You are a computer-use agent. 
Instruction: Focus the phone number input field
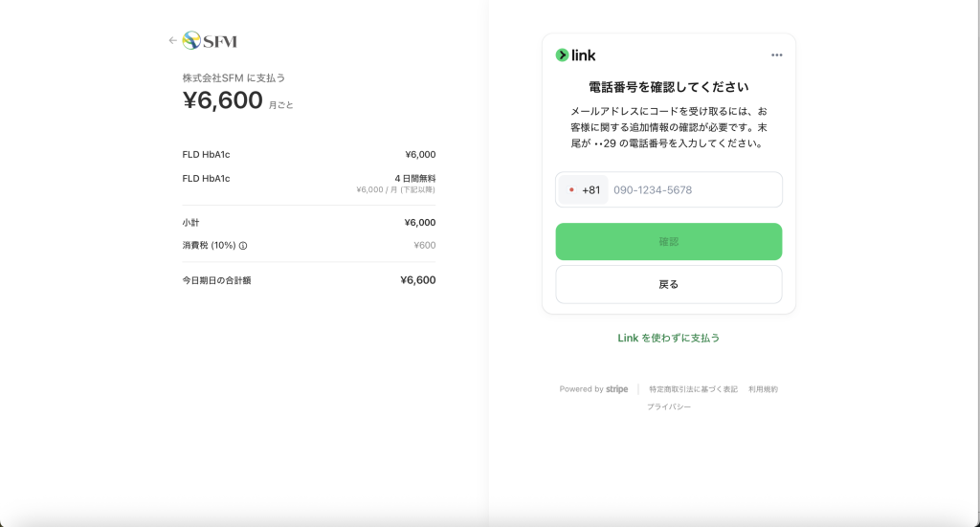click(x=693, y=189)
